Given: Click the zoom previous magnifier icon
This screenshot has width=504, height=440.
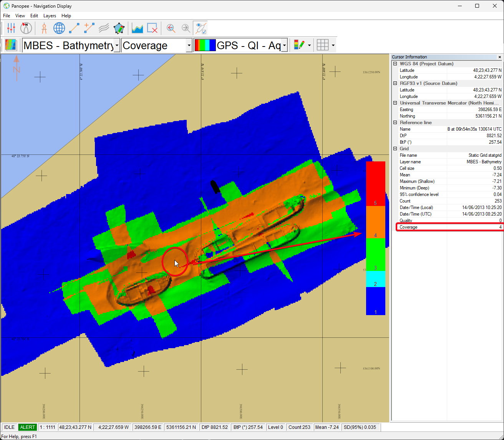Looking at the screenshot, I should 171,28.
